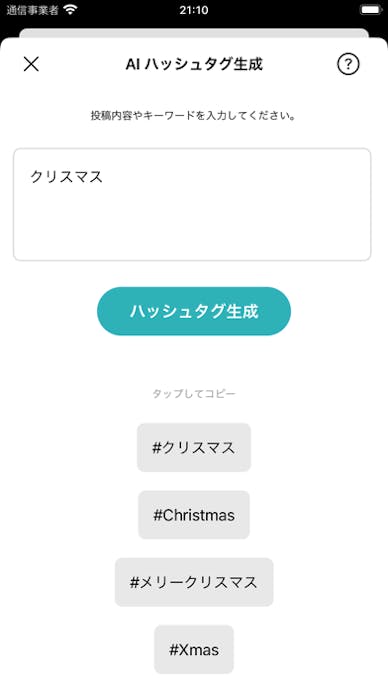This screenshot has height=689, width=388.
Task: Tap the Wi-Fi icon in status bar
Action: 70,10
